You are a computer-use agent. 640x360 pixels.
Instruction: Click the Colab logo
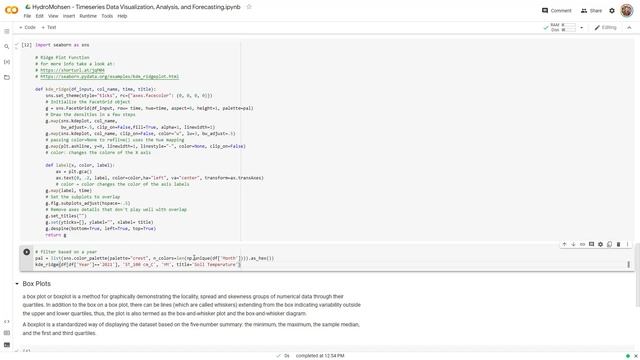tap(11, 10)
